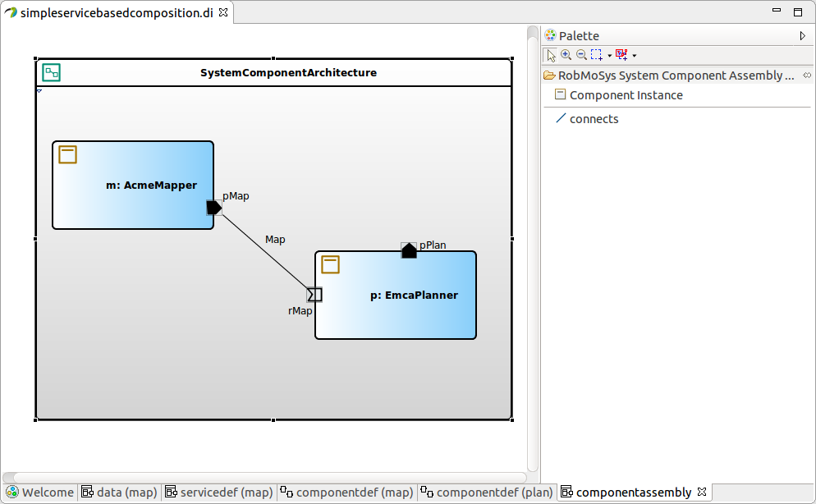Viewport: 816px width, 504px height.
Task: Select the pPlan port on EmcaPlanner
Action: click(409, 250)
